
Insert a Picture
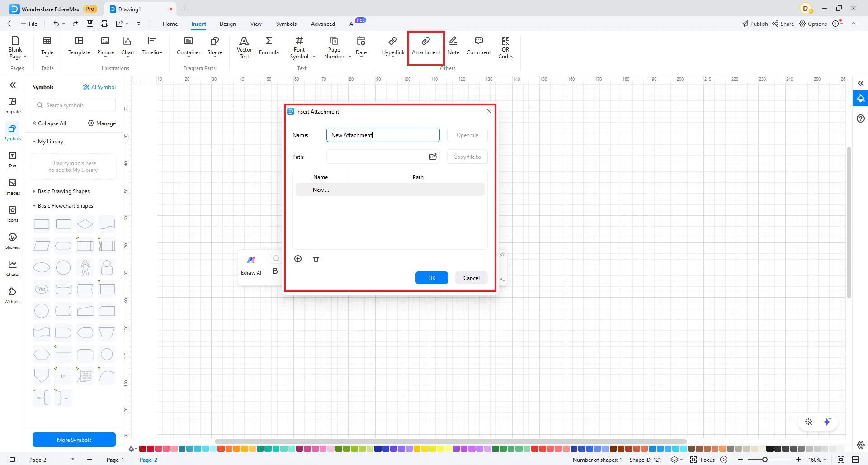(x=105, y=46)
